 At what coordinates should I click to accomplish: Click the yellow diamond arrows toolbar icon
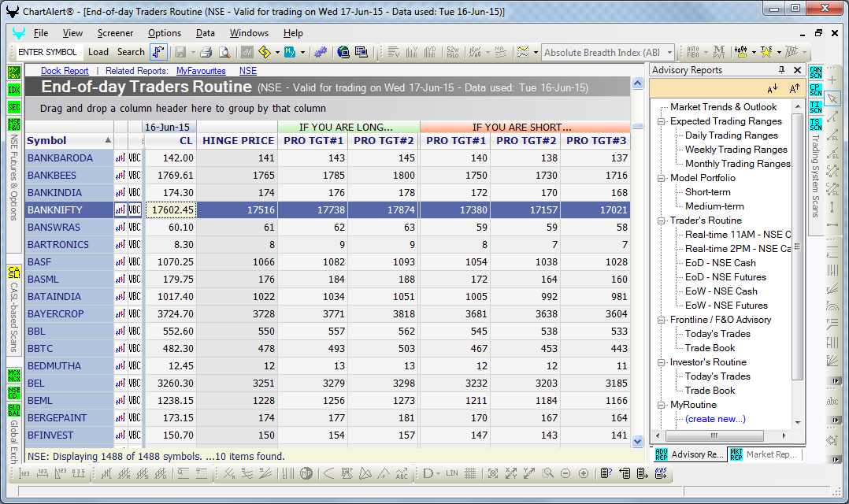pos(265,52)
